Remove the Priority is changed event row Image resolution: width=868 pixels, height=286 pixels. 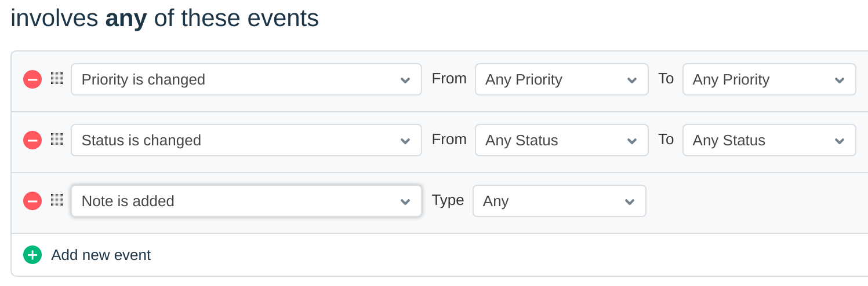coord(32,79)
